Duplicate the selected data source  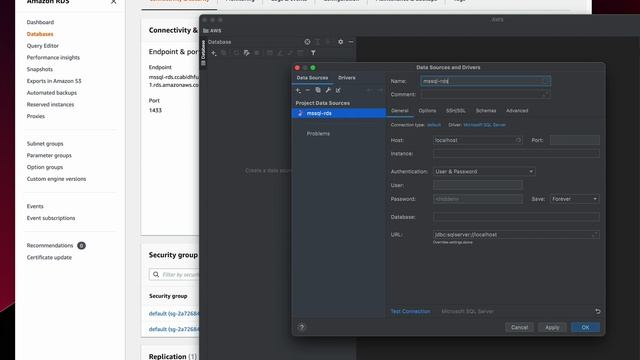coord(318,90)
